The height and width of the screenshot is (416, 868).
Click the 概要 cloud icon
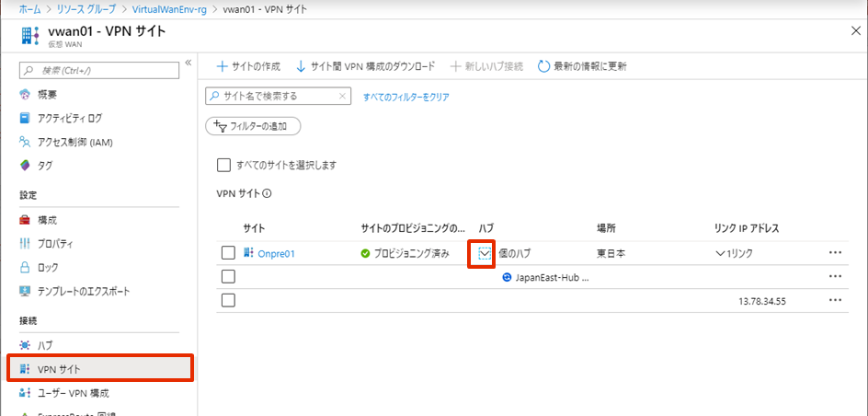24,95
